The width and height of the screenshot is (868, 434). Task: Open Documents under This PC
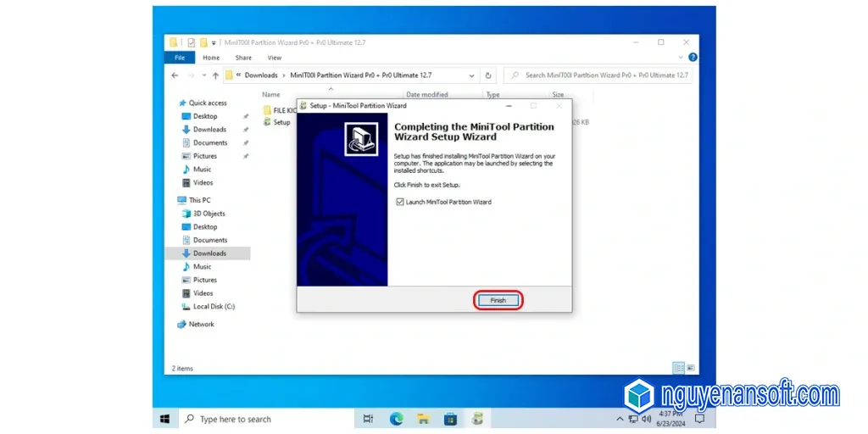[x=205, y=240]
